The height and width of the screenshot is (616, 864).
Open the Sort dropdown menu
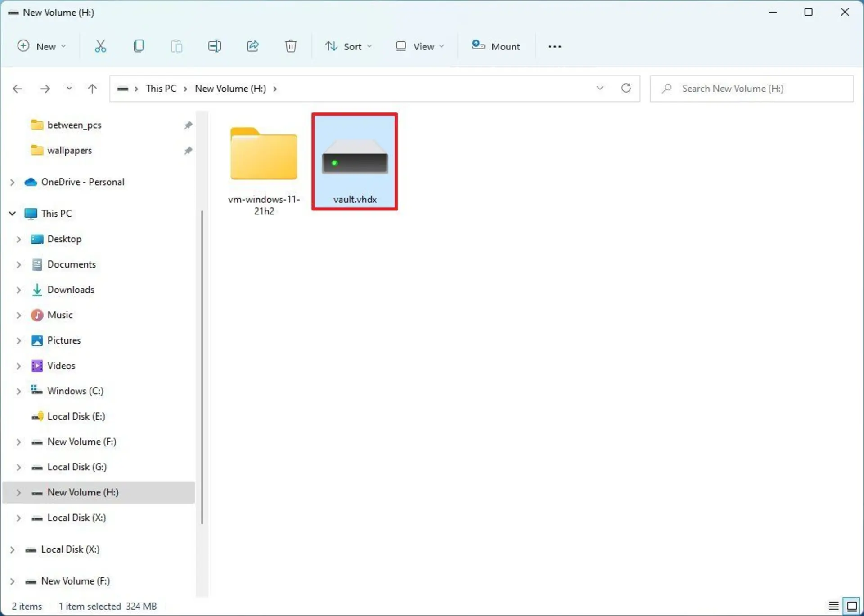pos(348,46)
